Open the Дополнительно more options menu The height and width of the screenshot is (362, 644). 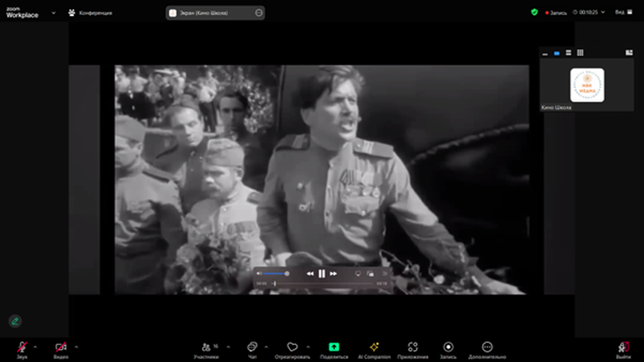tap(487, 347)
